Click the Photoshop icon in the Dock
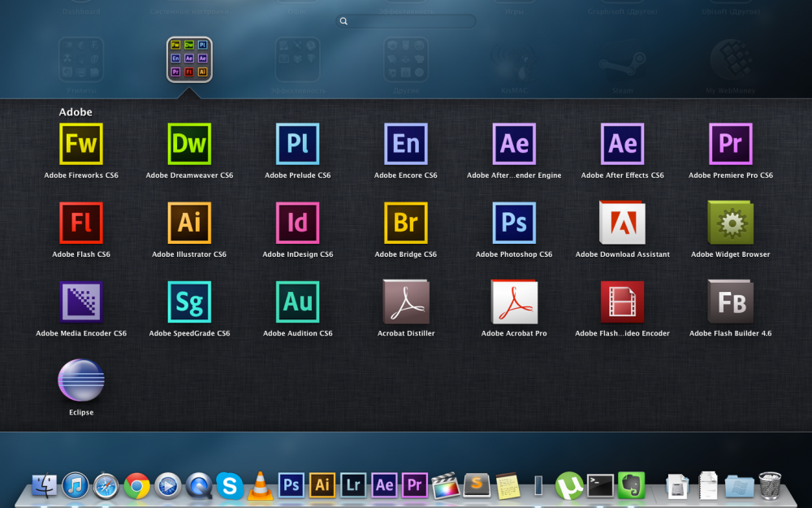 pyautogui.click(x=291, y=485)
